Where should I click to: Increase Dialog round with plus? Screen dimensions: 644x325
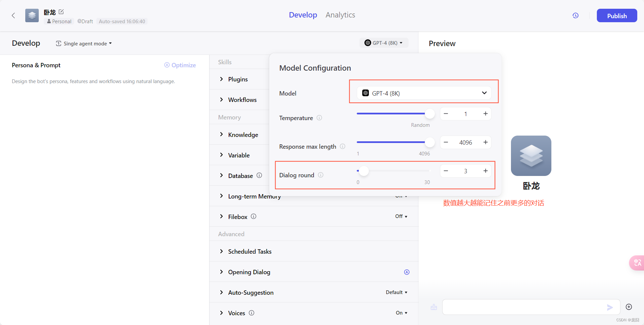(486, 171)
